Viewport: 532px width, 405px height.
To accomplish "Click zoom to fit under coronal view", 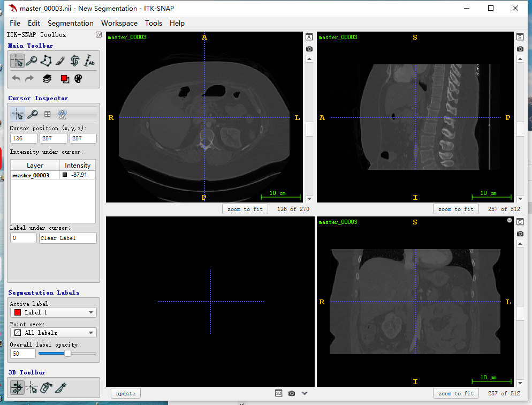I will [x=455, y=393].
